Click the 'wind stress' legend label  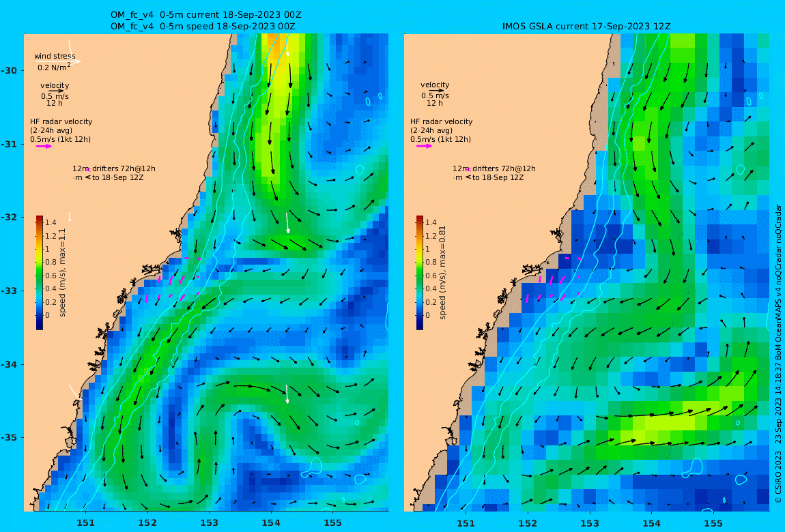point(55,56)
